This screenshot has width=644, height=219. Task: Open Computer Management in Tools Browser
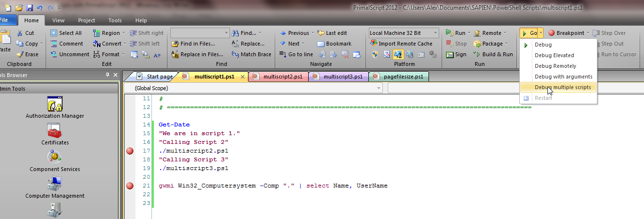pos(55,188)
